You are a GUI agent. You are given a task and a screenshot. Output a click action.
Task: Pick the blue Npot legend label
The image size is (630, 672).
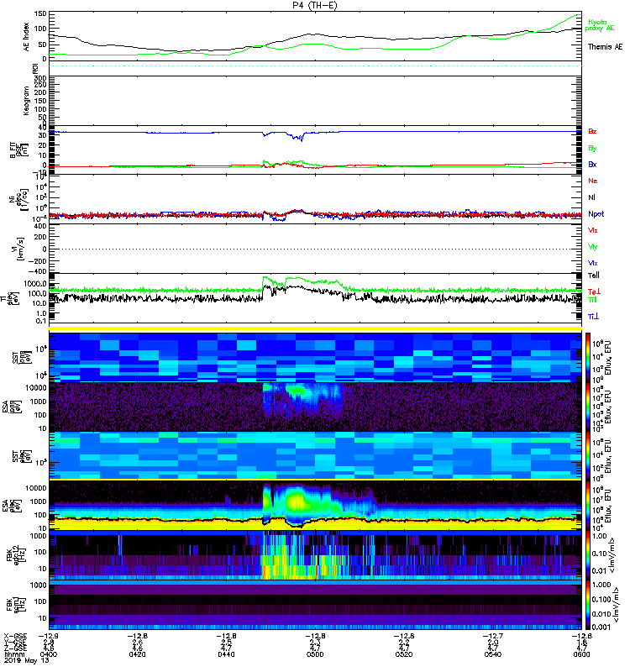[x=596, y=214]
